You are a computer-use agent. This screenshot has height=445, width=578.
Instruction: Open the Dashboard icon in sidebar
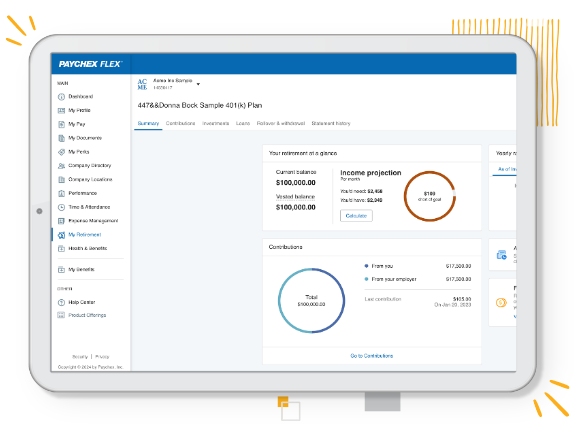[x=62, y=97]
